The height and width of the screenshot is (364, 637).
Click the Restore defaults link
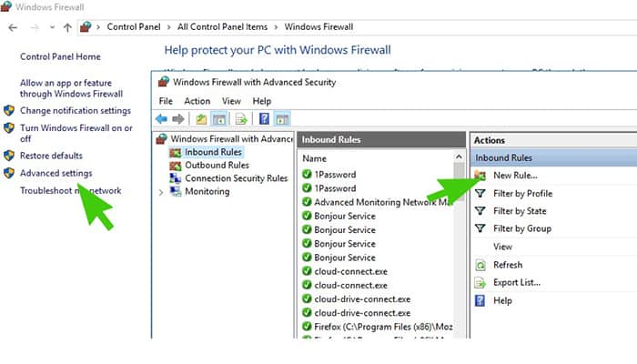pyautogui.click(x=51, y=156)
